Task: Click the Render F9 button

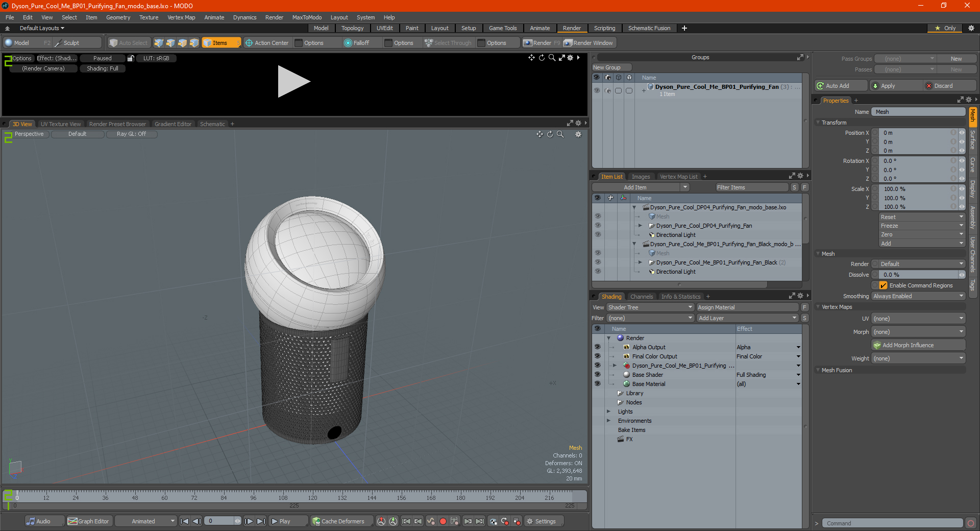Action: 542,43
